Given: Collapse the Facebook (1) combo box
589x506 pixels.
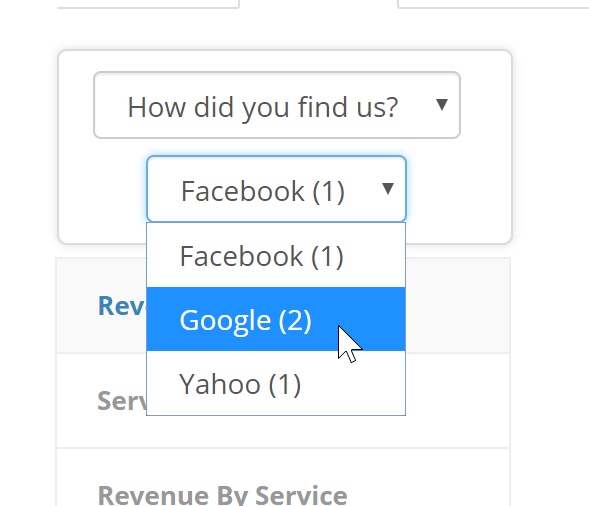Looking at the screenshot, I should 276,189.
